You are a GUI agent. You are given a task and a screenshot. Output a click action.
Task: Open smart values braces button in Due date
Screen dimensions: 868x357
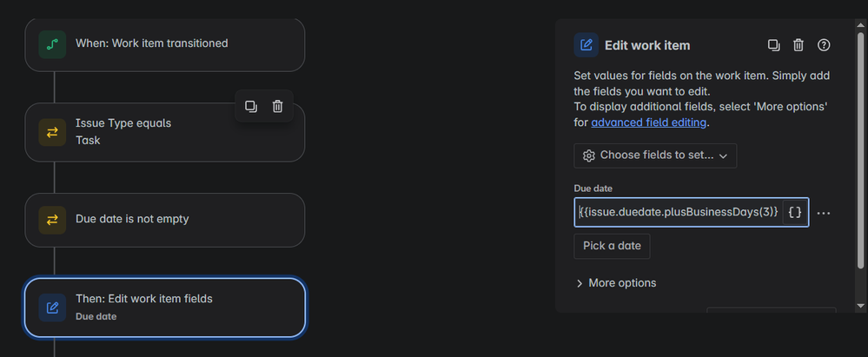click(x=795, y=213)
